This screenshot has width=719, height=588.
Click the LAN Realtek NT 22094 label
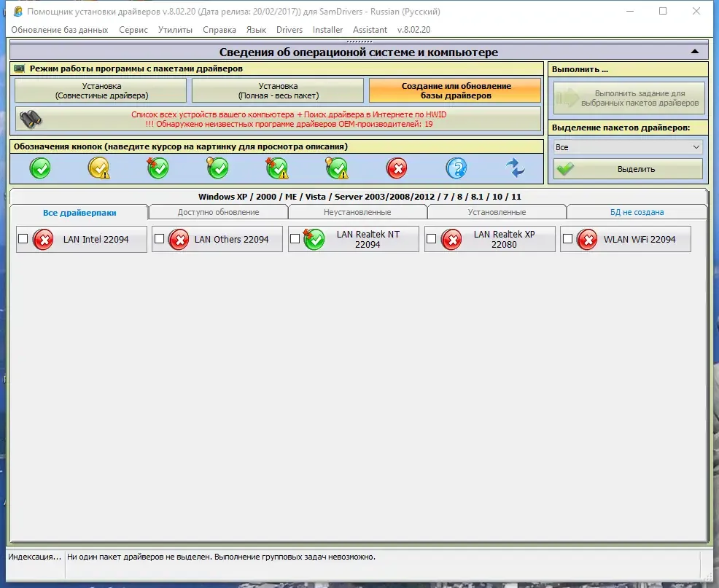tap(368, 239)
